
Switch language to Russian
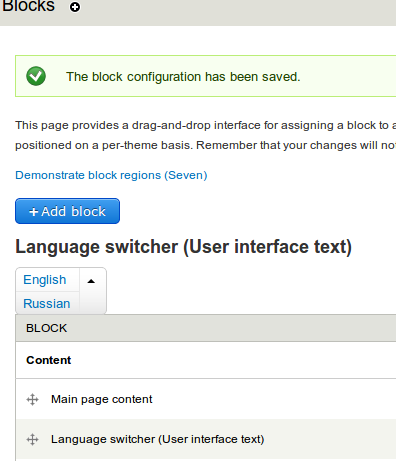coord(47,304)
